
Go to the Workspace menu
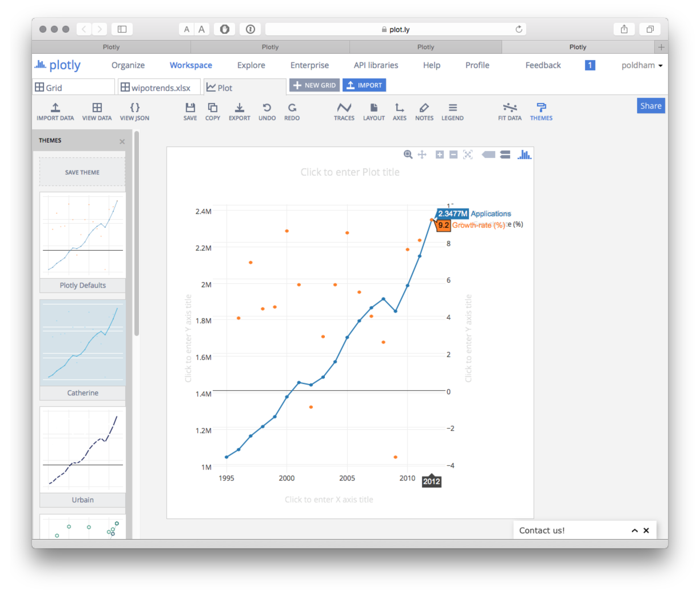point(190,65)
